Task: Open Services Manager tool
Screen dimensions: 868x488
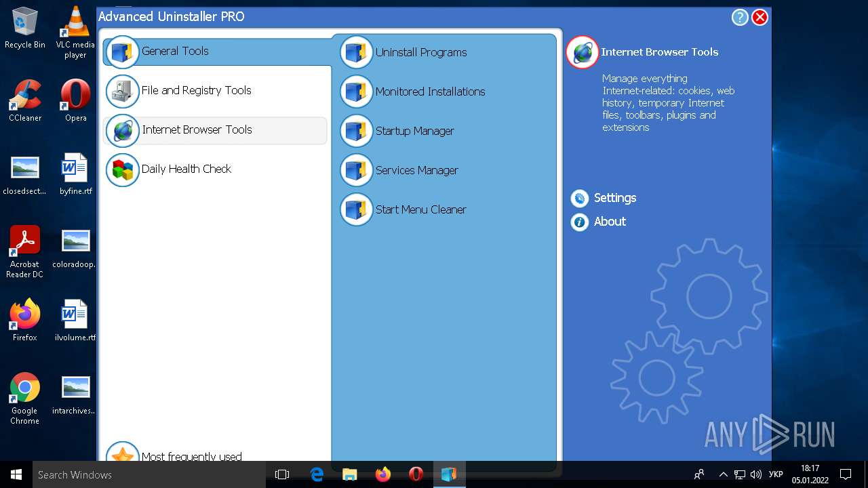Action: tap(417, 170)
